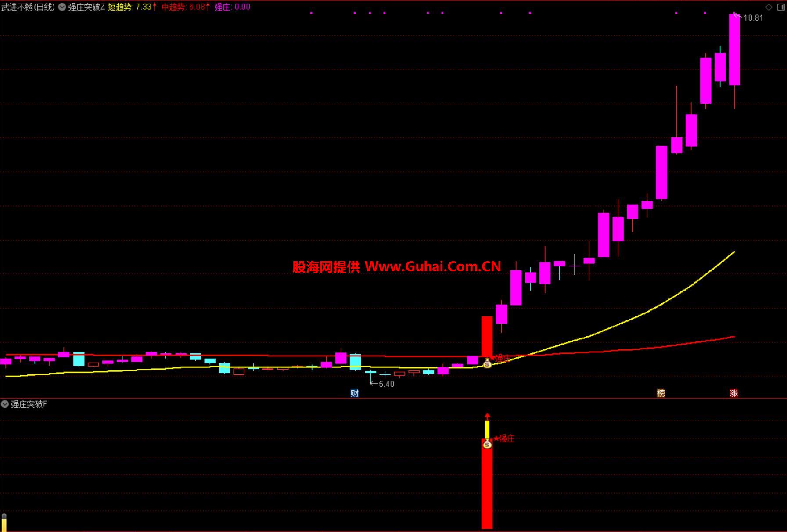Open the 强庄突破Z indicator dropdown arrow
The width and height of the screenshot is (787, 532).
tap(62, 7)
